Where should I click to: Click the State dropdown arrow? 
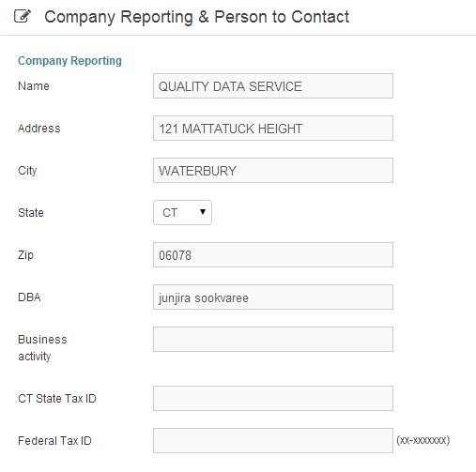tap(203, 212)
